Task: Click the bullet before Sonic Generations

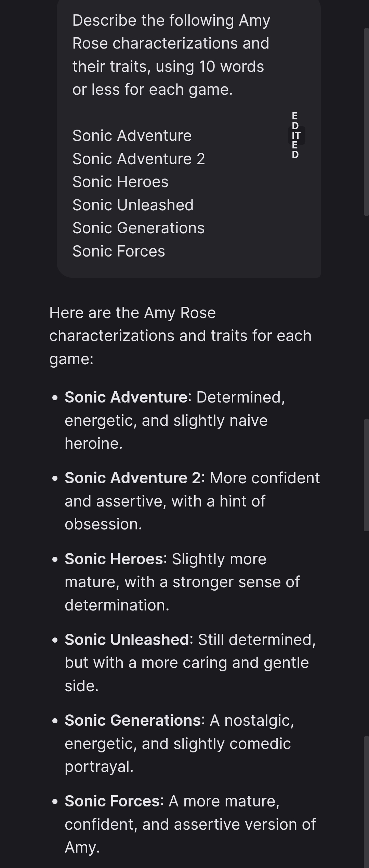Action: pos(55,721)
